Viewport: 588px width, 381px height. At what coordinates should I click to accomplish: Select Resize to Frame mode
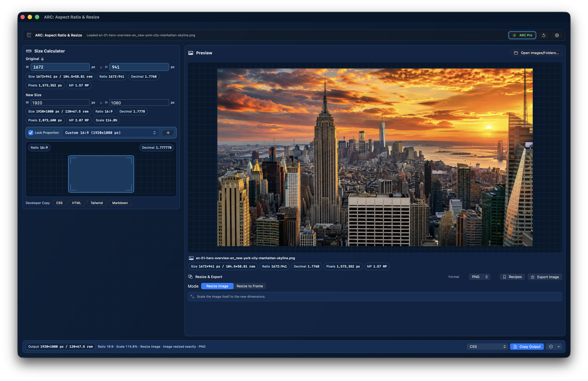click(x=250, y=286)
